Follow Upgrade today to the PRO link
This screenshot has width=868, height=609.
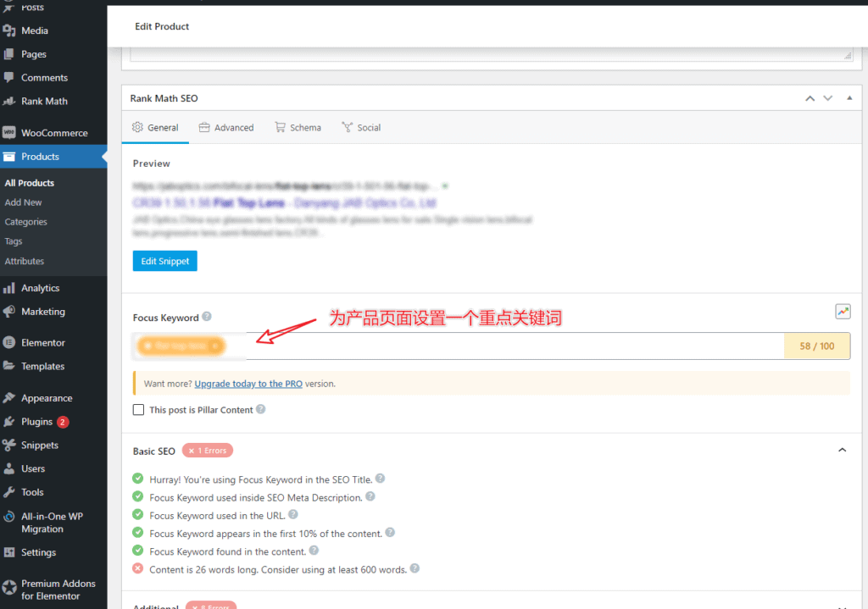point(248,384)
